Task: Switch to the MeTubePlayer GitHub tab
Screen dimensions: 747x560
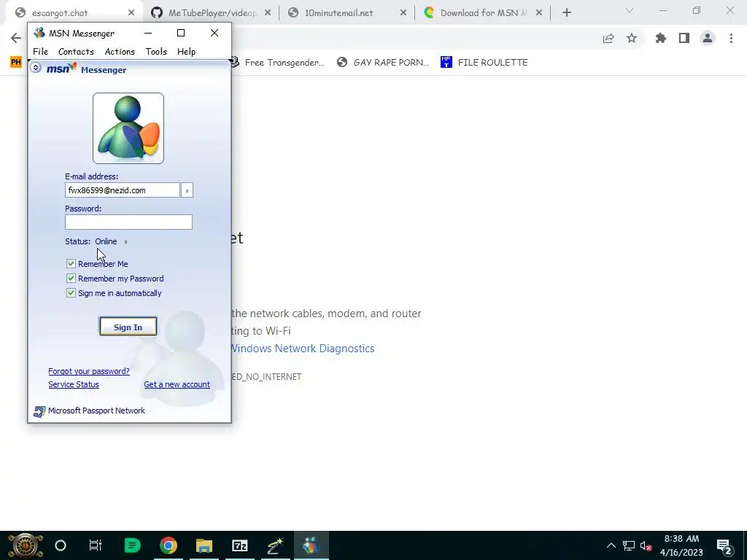Action: (x=212, y=13)
